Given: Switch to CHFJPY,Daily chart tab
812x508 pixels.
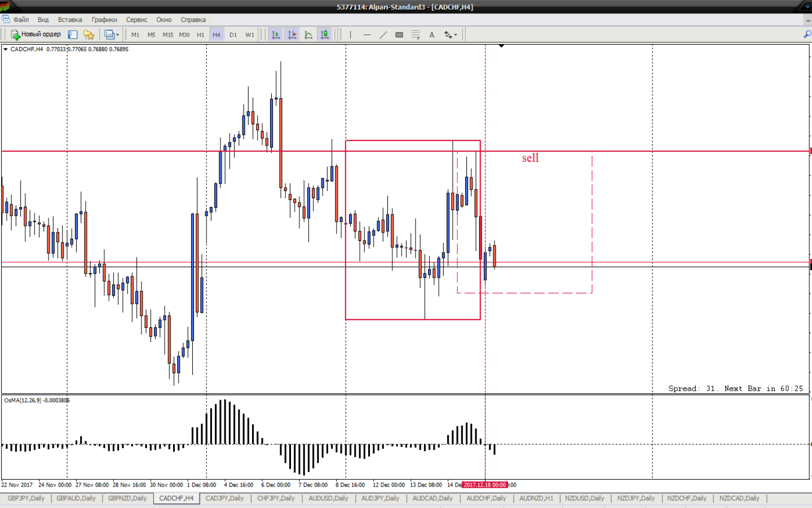Looking at the screenshot, I should tap(276, 498).
